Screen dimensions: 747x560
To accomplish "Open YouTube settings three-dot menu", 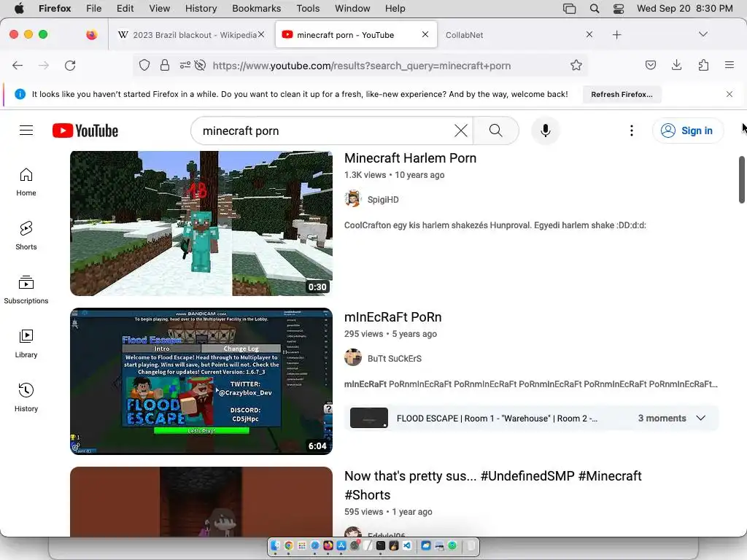I will point(632,131).
